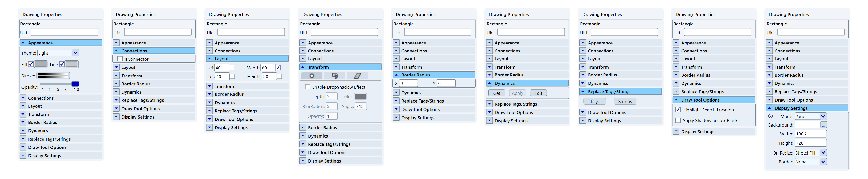Check Enable DropShadow Effect
868x179 pixels.
click(x=308, y=87)
